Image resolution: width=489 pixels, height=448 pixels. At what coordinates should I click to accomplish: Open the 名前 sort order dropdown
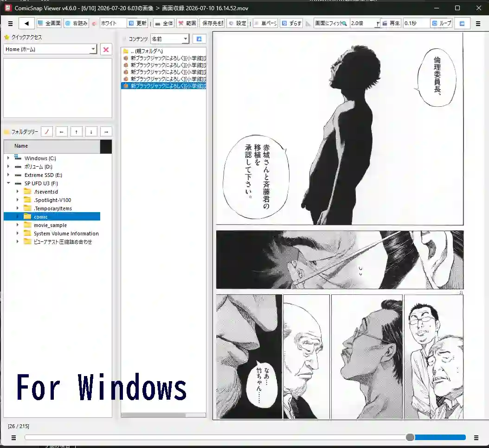pyautogui.click(x=170, y=39)
